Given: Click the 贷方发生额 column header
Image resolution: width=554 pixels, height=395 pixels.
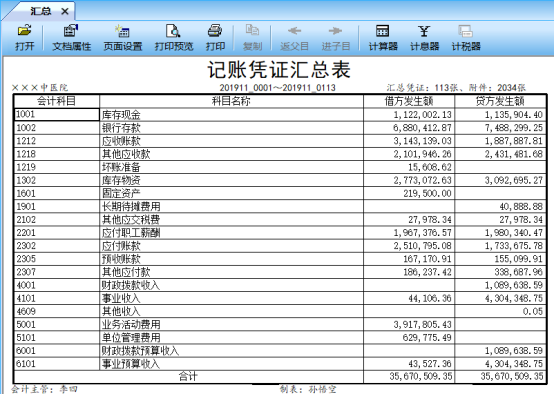Looking at the screenshot, I should point(500,101).
